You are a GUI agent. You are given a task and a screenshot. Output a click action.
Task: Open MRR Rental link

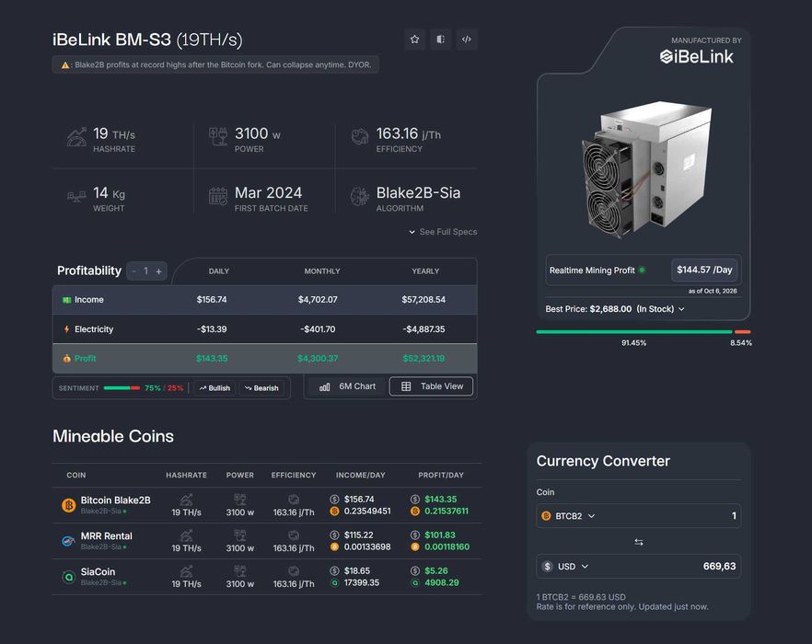pos(106,535)
